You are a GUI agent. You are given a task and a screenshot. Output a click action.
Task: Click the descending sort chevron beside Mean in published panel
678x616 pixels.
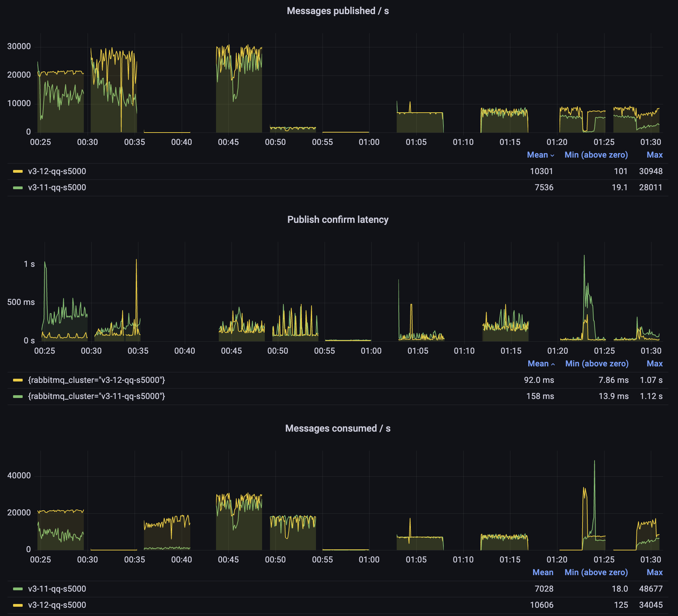click(552, 155)
